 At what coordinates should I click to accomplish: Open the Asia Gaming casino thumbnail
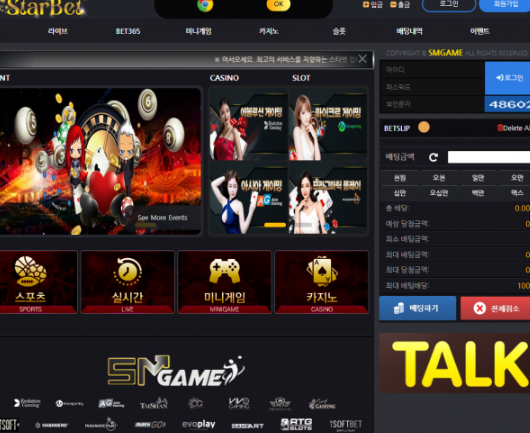(248, 198)
